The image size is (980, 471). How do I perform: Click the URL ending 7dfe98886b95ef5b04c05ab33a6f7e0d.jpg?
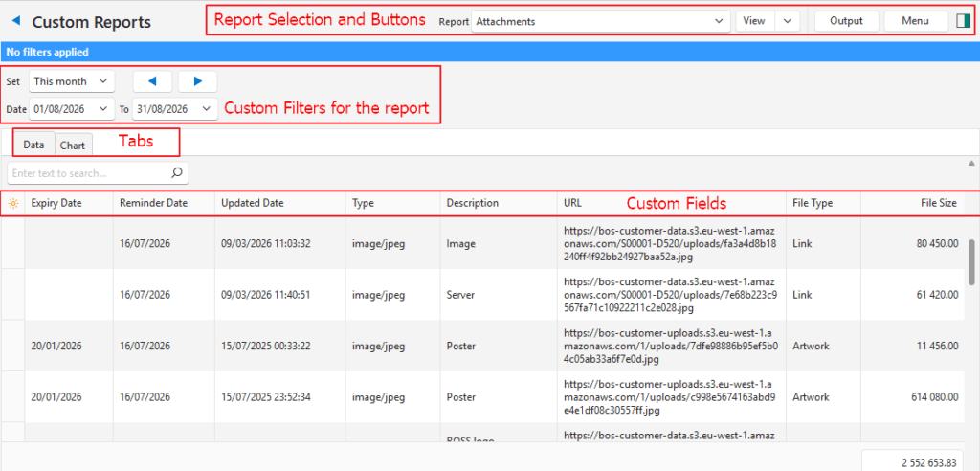(670, 346)
